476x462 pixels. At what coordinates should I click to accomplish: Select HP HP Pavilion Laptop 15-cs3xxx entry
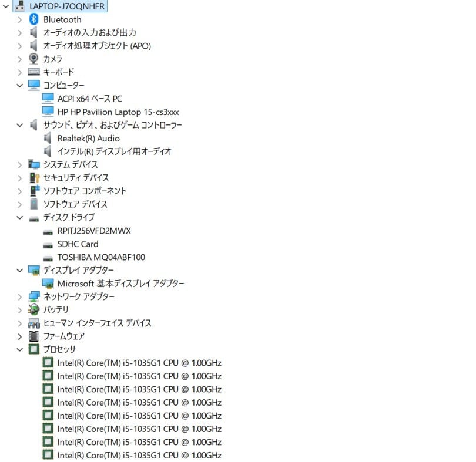118,112
